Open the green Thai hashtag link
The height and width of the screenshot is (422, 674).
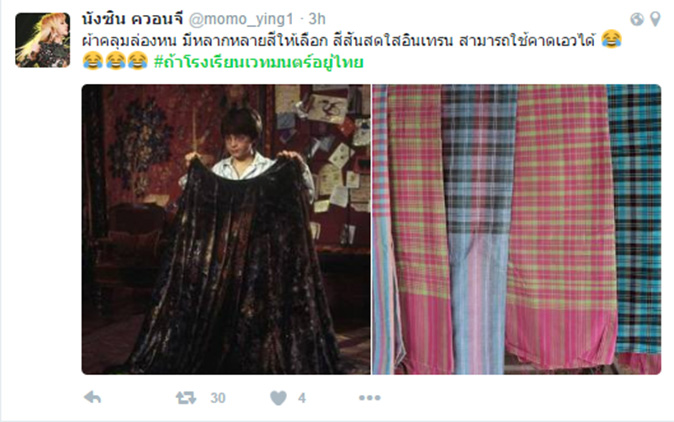coord(259,61)
